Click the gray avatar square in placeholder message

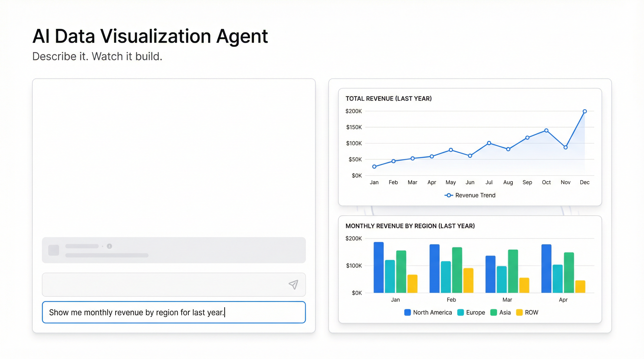(54, 250)
